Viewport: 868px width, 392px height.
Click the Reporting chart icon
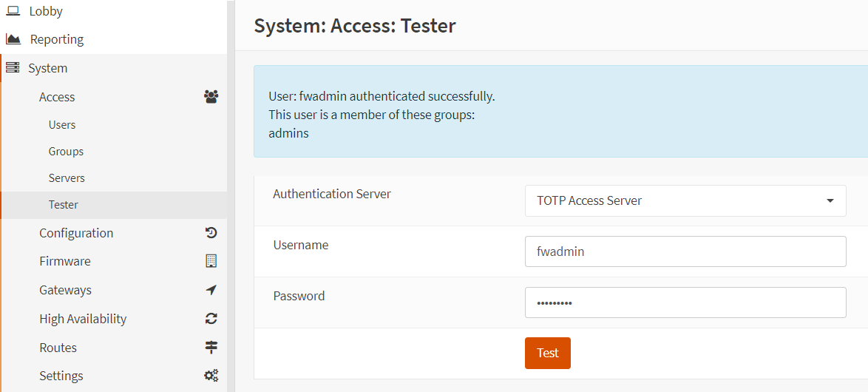pyautogui.click(x=13, y=39)
